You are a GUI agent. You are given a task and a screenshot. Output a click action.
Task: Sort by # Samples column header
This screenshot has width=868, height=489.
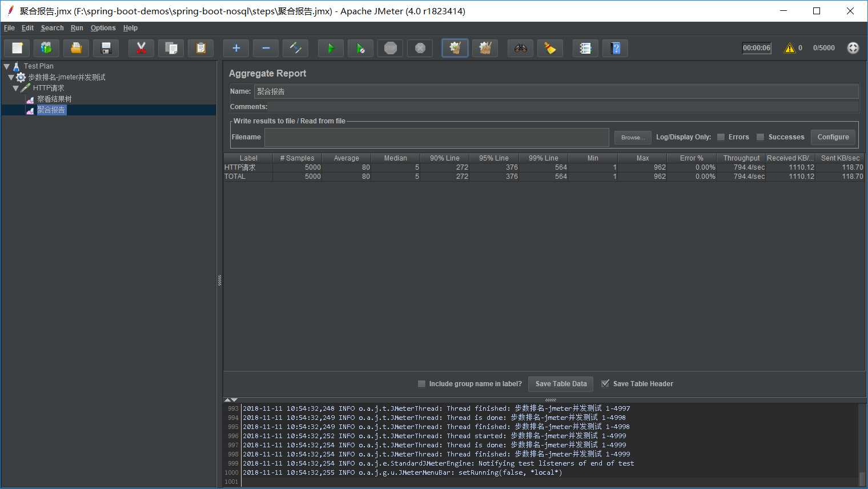coord(297,158)
